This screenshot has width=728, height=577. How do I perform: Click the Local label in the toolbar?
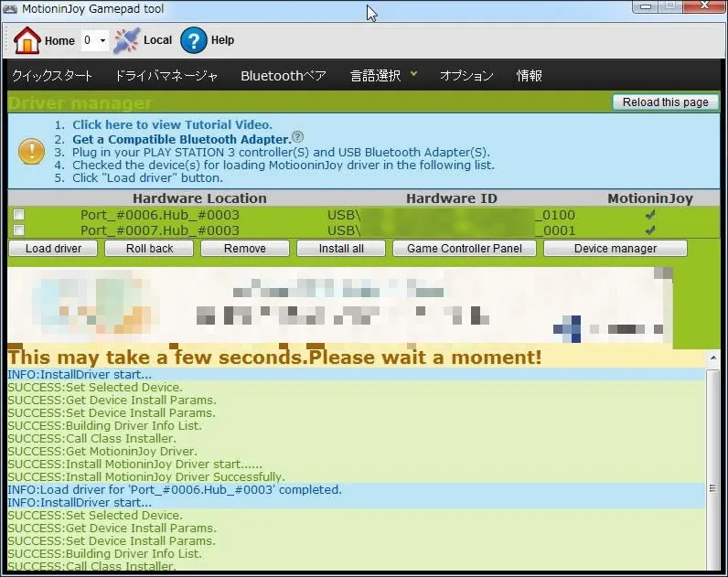158,40
